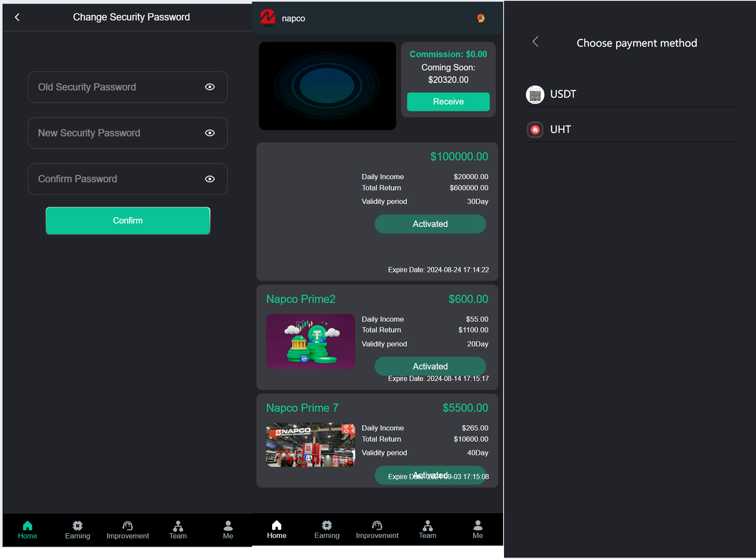Click Activated button on Napco Prime 7
Screen dimensions: 756x559
[x=430, y=475]
